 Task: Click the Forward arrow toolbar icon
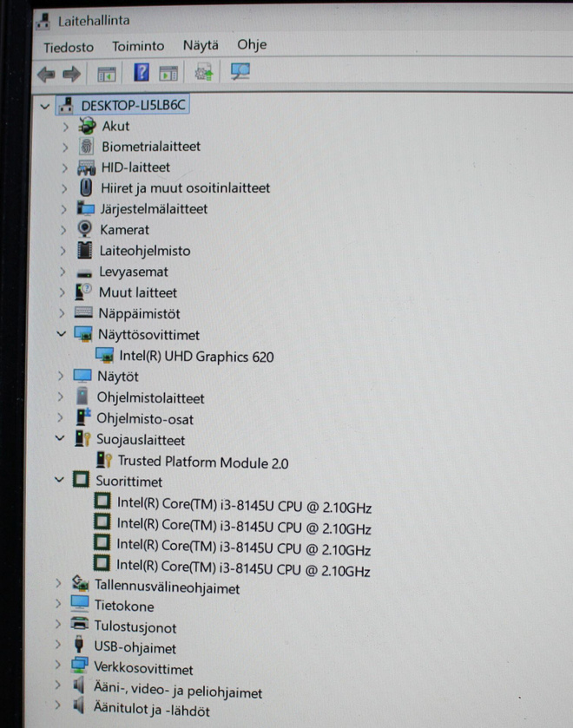point(71,74)
